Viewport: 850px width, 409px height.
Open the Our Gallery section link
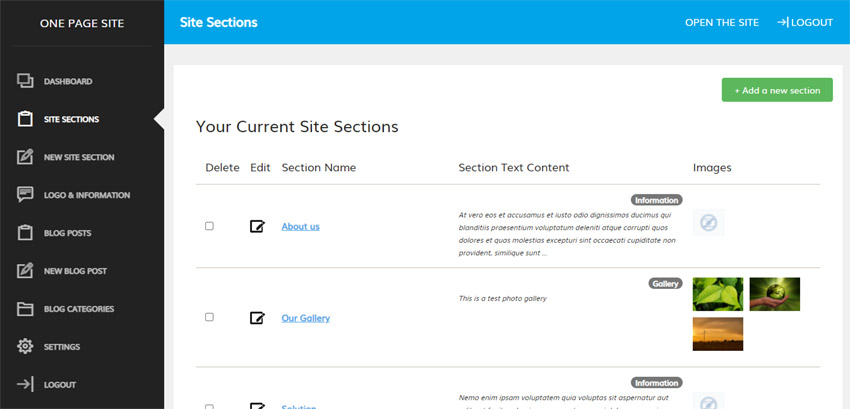click(x=305, y=318)
